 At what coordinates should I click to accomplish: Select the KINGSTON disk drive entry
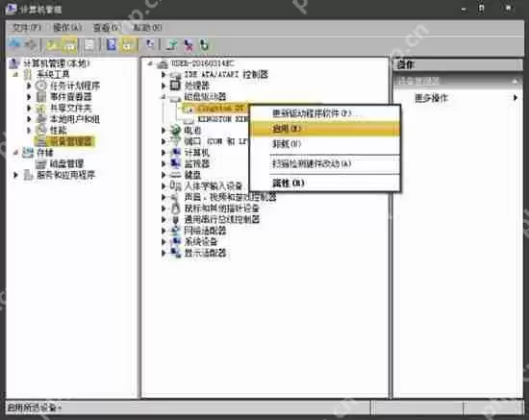[223, 119]
